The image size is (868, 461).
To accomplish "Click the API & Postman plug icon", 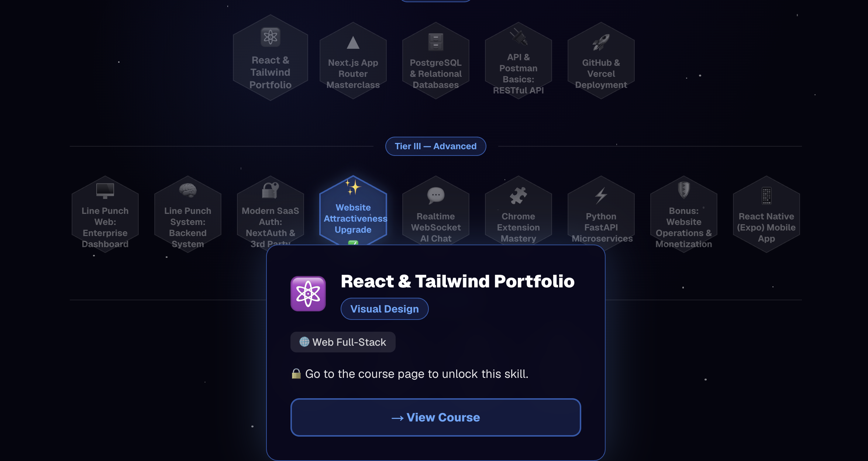I will [x=519, y=37].
